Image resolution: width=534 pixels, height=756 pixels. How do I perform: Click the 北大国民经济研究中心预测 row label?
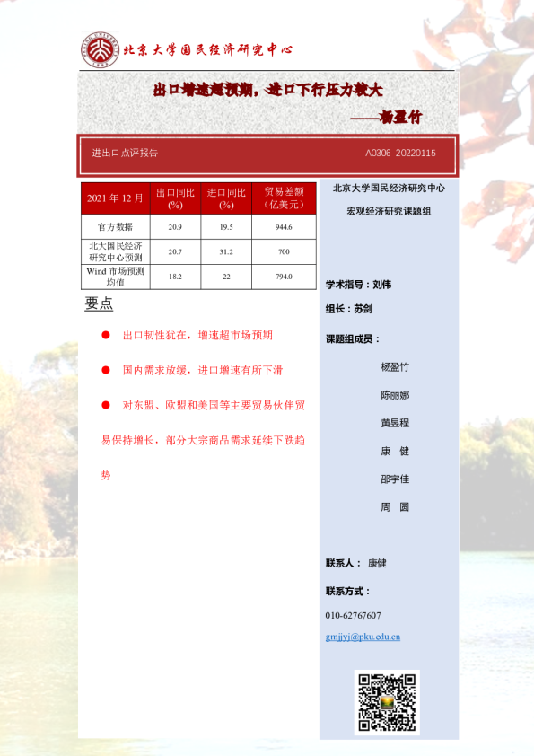[x=115, y=251]
